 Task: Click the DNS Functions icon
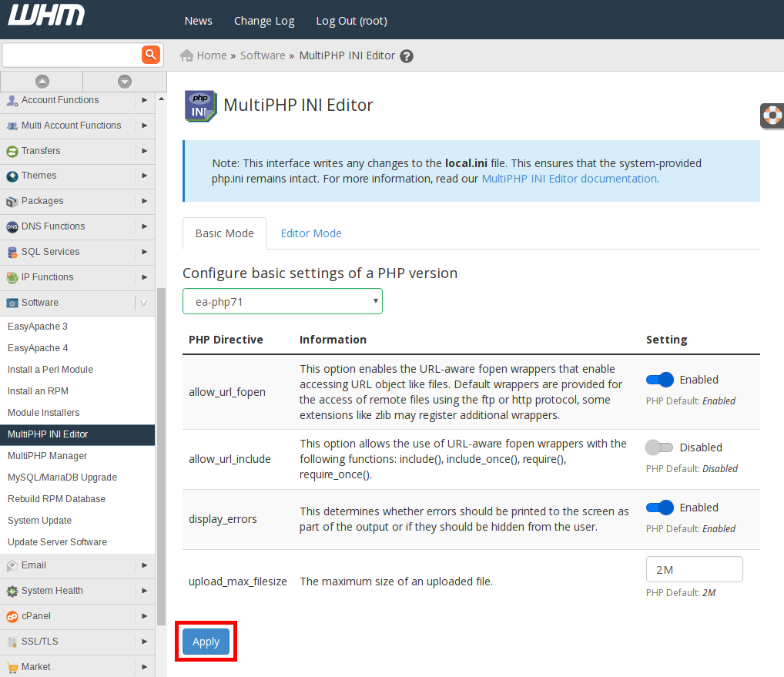click(x=12, y=227)
